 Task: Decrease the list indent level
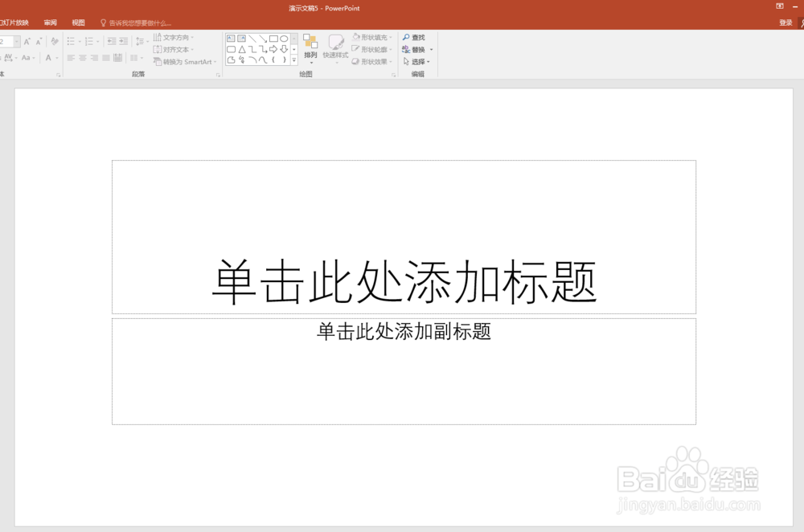click(x=111, y=42)
